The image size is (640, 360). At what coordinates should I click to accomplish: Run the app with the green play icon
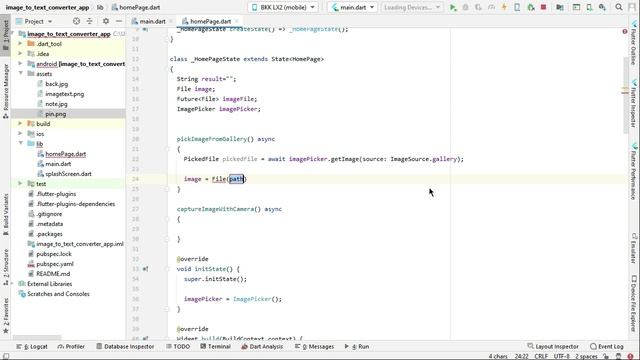(x=453, y=7)
